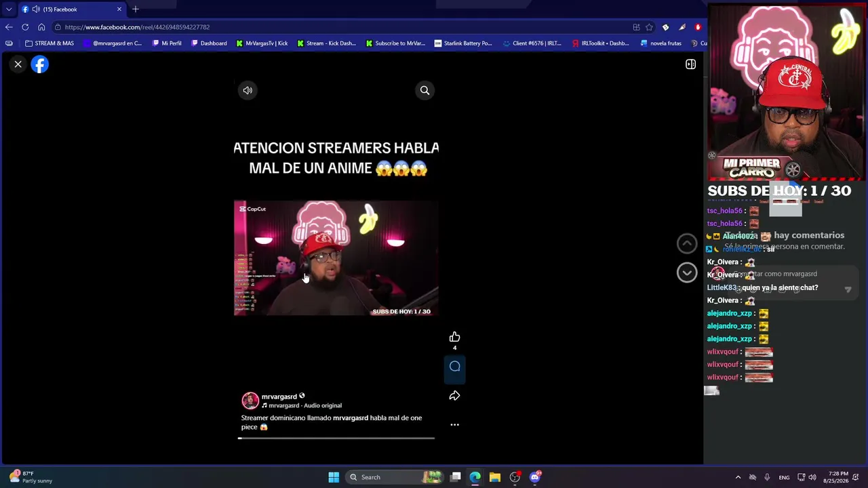Open the weather widget showing 87°F
This screenshot has width=868, height=488.
pyautogui.click(x=31, y=477)
